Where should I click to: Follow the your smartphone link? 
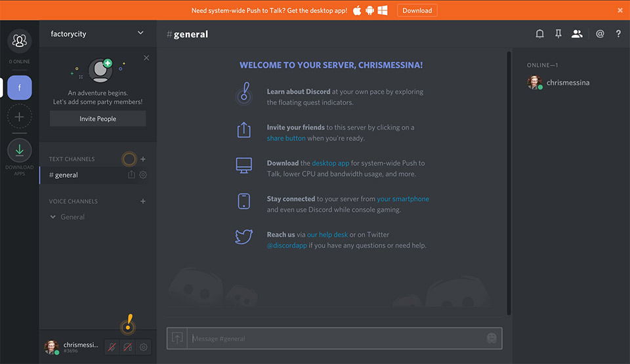[x=402, y=199]
